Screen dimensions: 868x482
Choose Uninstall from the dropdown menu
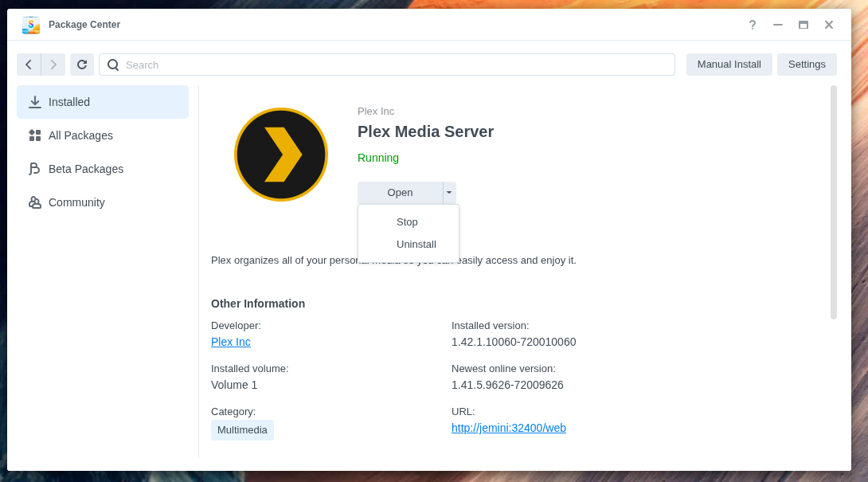[x=409, y=245]
